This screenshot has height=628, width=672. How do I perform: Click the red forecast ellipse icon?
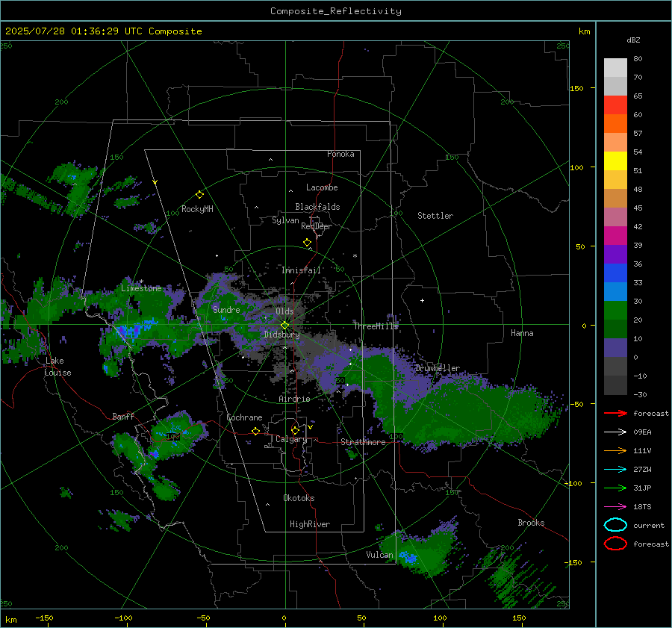tap(615, 544)
